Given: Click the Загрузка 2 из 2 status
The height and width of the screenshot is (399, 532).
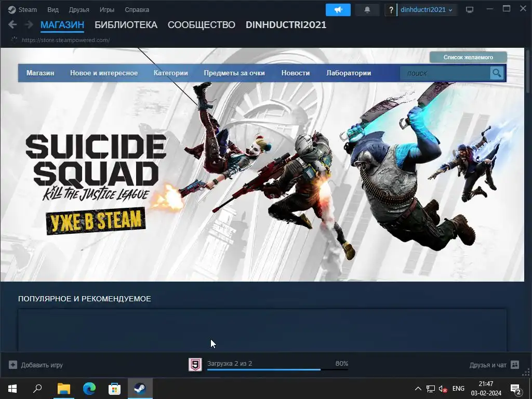Looking at the screenshot, I should [229, 363].
